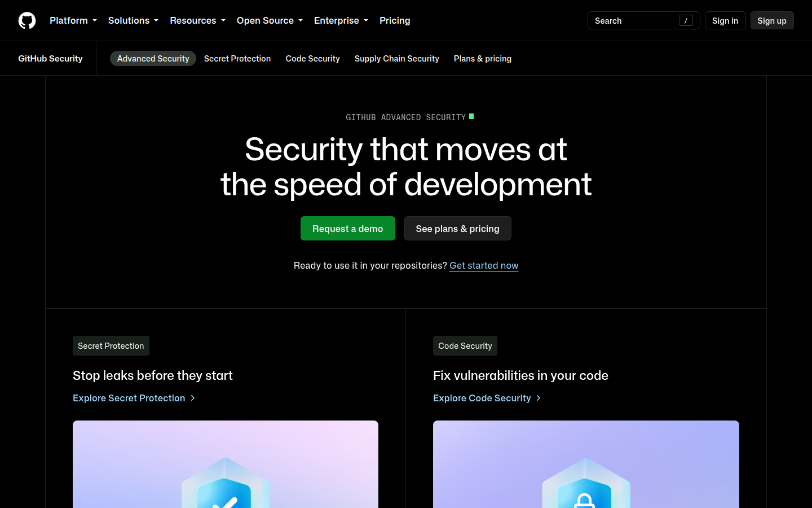Click the Request a demo button
Viewport: 812px width, 508px height.
pos(348,229)
